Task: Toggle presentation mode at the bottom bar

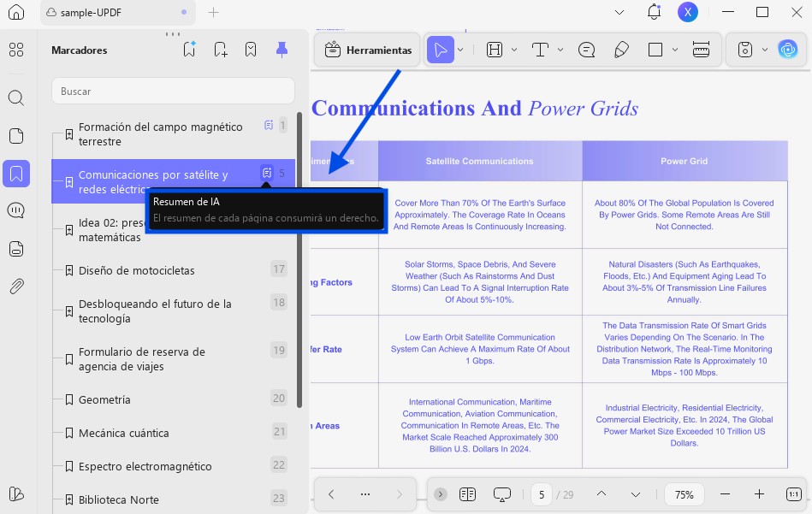Action: click(x=501, y=494)
